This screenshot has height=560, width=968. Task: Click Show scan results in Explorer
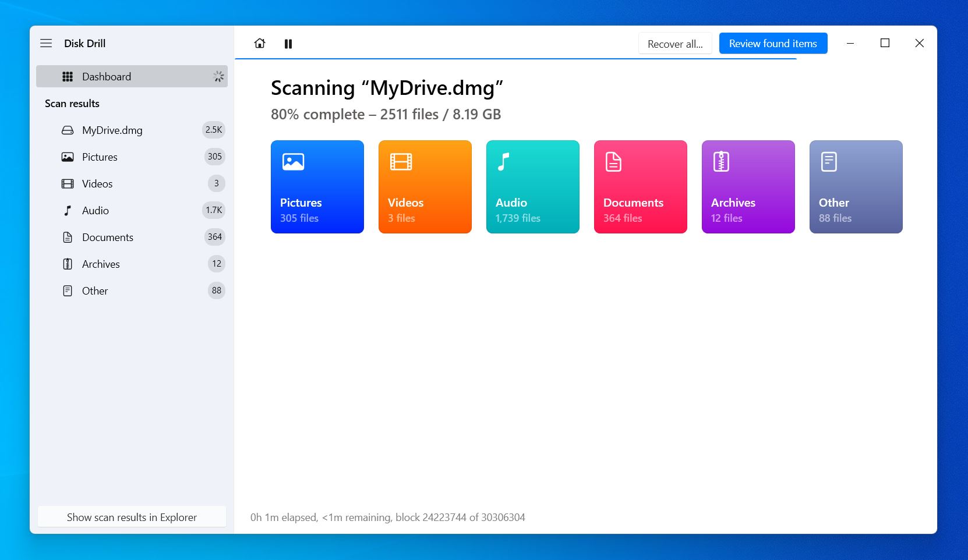pyautogui.click(x=132, y=517)
